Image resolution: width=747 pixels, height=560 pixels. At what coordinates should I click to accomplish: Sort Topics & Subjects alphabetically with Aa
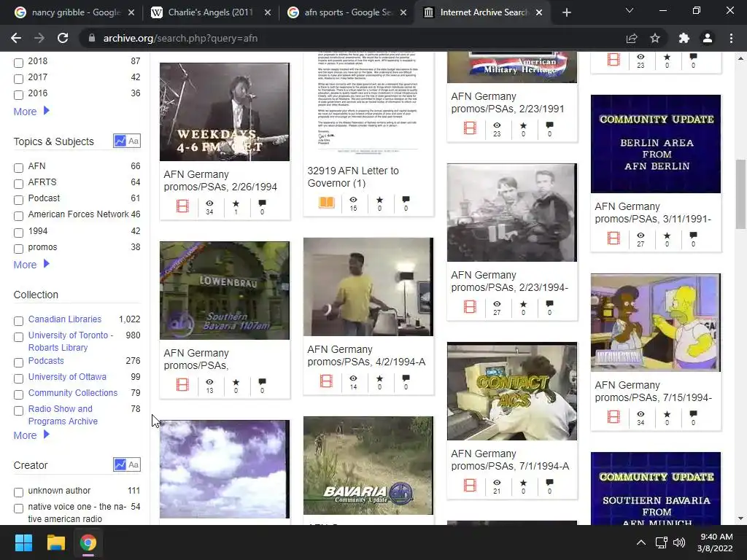[134, 141]
